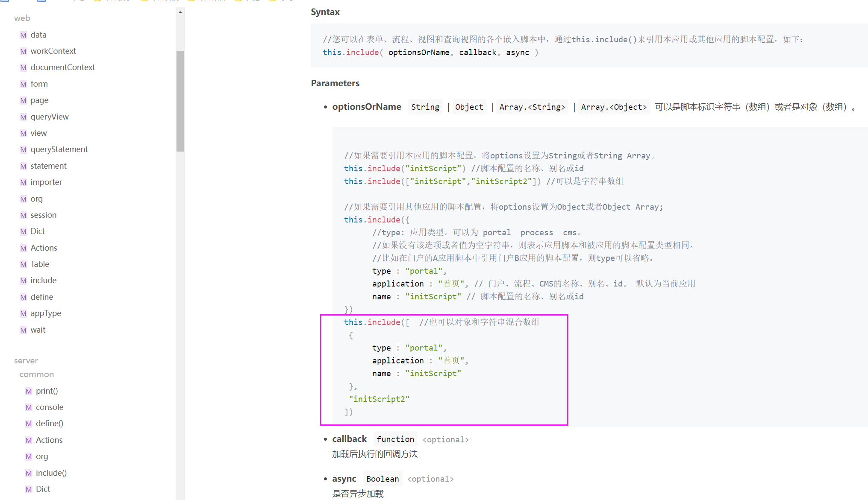Open server define() module link
The image size is (868, 500).
(x=49, y=424)
